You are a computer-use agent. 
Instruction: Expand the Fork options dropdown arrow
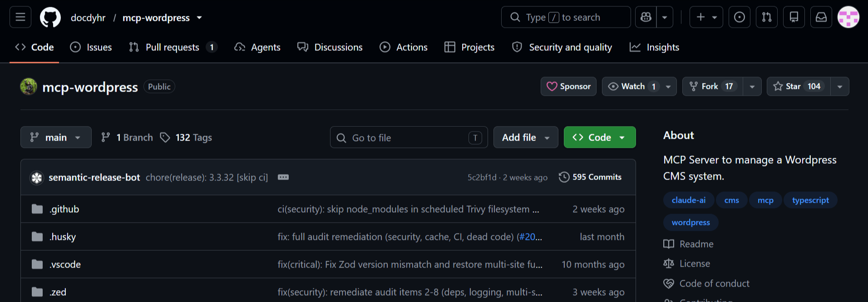(752, 86)
